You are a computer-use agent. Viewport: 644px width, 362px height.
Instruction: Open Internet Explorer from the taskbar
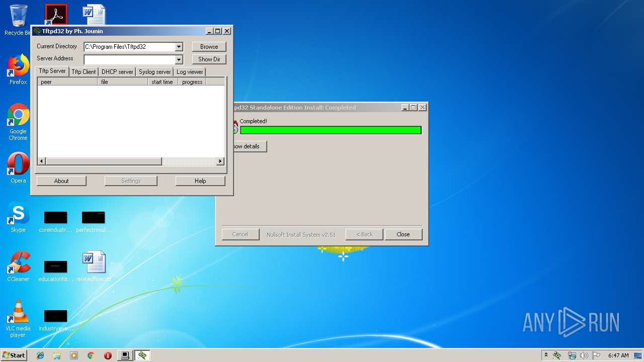click(x=40, y=355)
